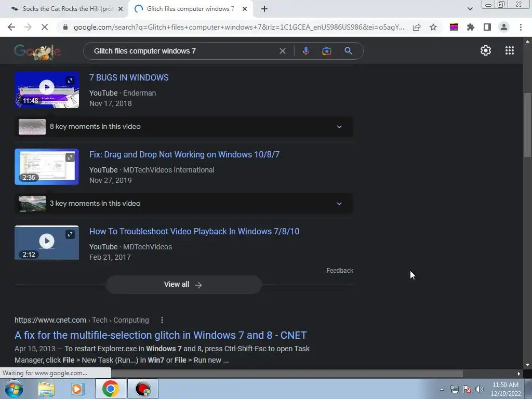
Task: Open a new tab
Action: point(264,9)
